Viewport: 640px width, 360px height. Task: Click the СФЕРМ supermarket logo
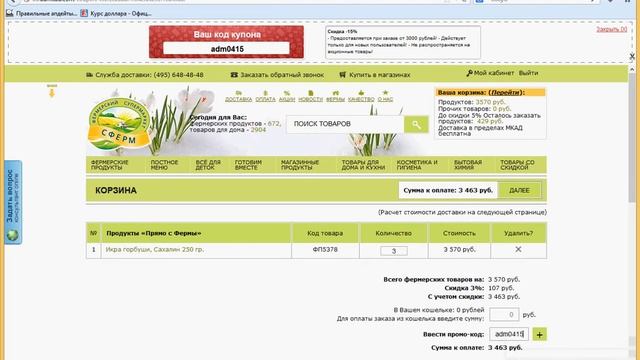click(119, 123)
